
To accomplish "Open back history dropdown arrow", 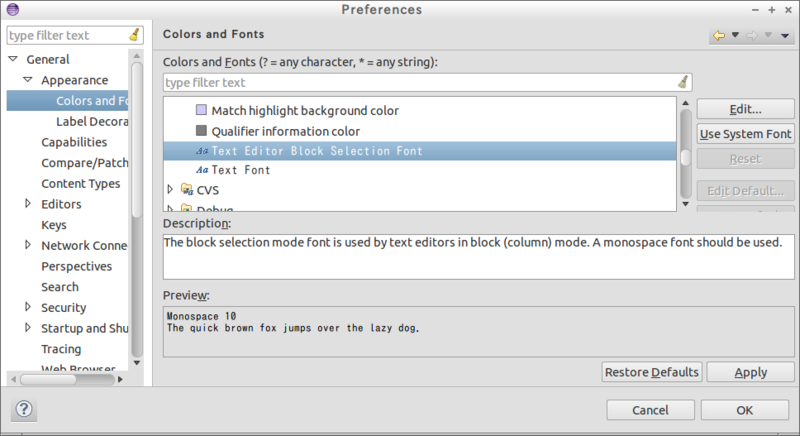I will click(735, 35).
